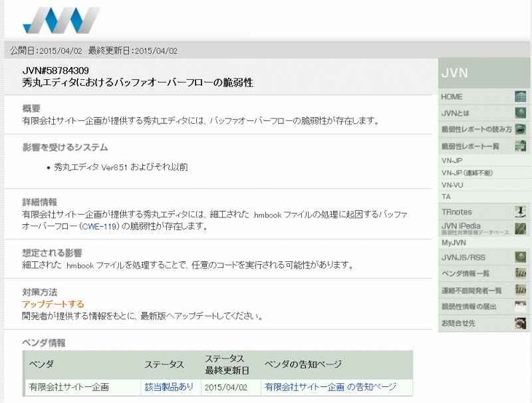Screen dimensions: 532x403
Task: Click the HOME building icon in sidebar
Action: [x=520, y=96]
